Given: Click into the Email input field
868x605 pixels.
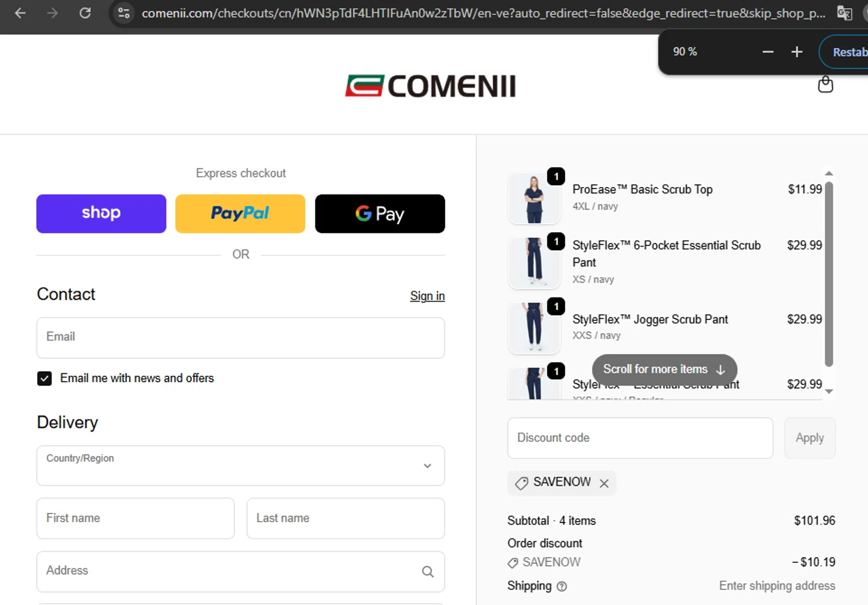Looking at the screenshot, I should pos(241,338).
